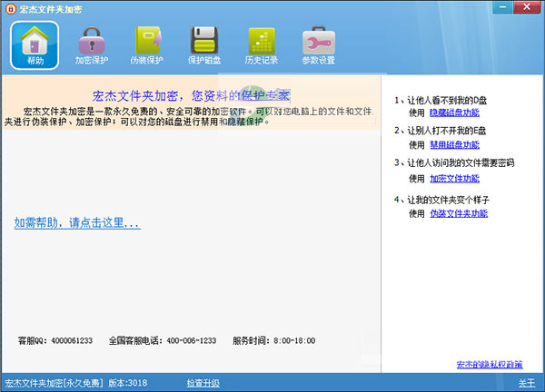Screen dimensions: 545x392
Task: Follow the 隐藏磁盘功能 link
Action: coord(454,113)
